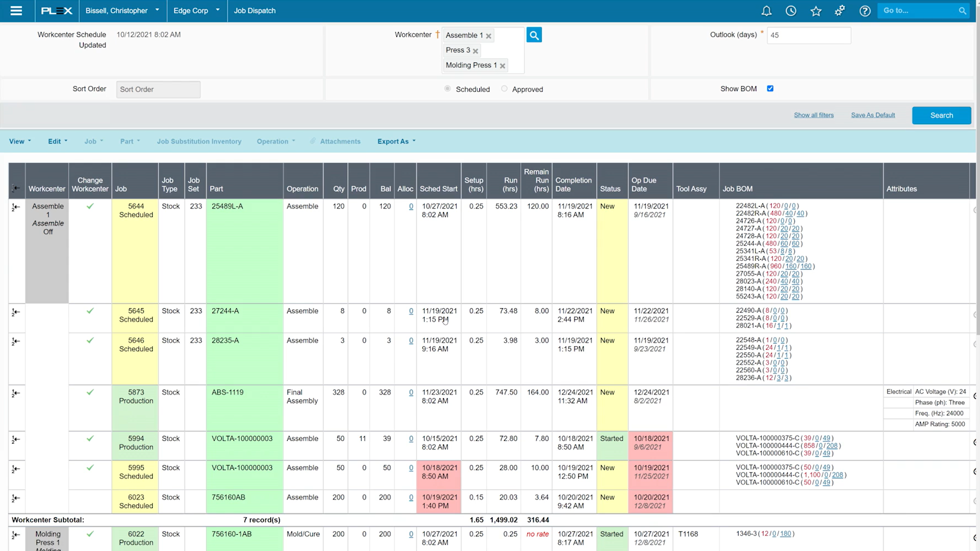Open notifications bell icon

point(766,11)
